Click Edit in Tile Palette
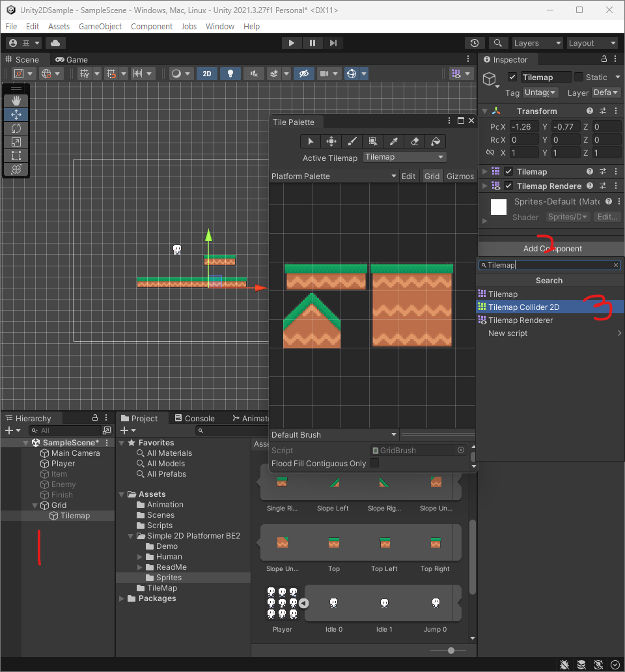The height and width of the screenshot is (672, 625). 408,176
